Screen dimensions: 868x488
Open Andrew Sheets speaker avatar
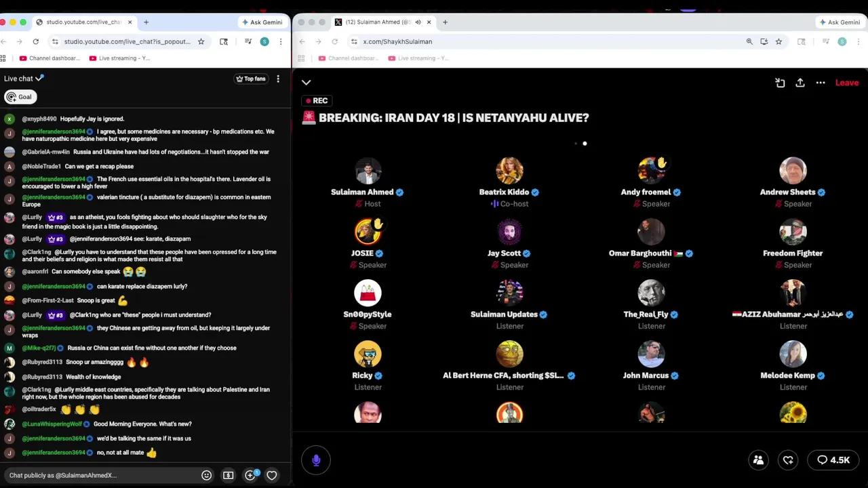[793, 171]
